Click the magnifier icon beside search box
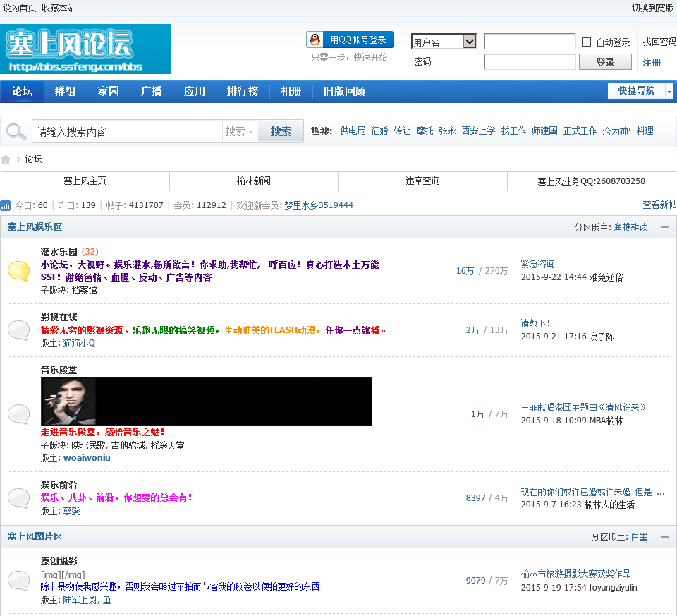Image resolution: width=677 pixels, height=616 pixels. click(16, 131)
